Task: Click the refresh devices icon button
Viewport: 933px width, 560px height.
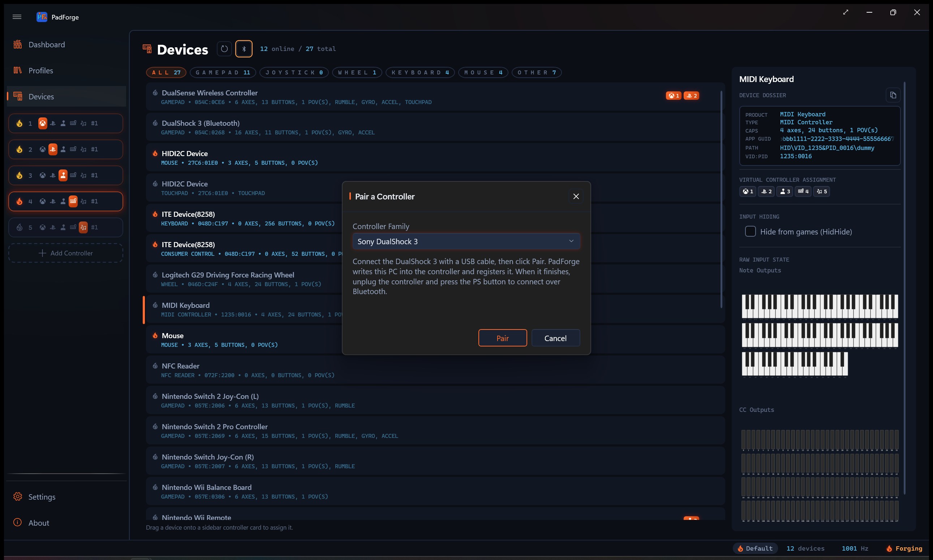Action: click(x=224, y=49)
